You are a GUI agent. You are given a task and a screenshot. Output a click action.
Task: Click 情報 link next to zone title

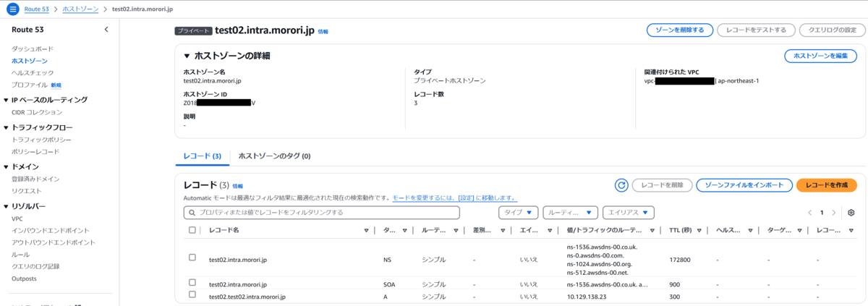click(323, 32)
